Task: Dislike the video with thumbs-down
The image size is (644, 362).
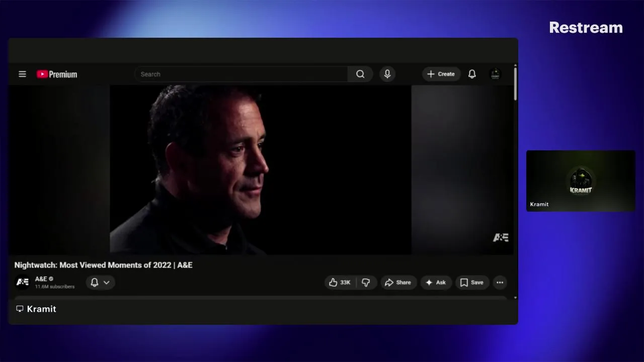Action: tap(366, 283)
